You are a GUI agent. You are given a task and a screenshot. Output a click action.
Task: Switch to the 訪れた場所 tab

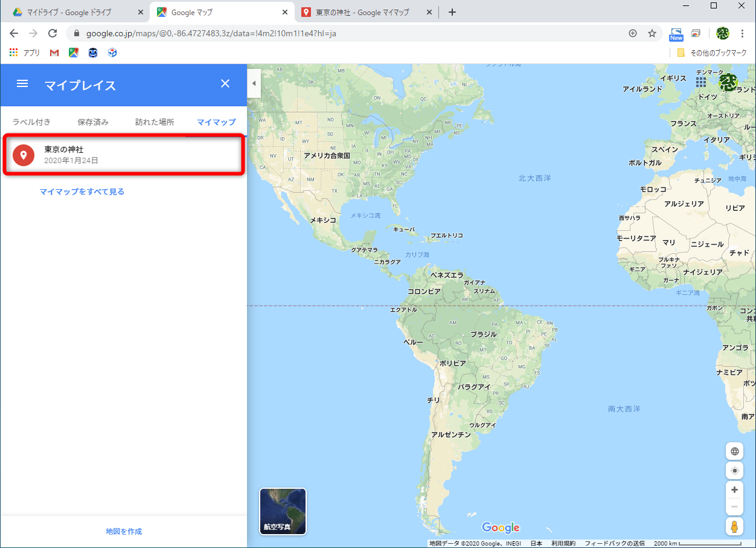pyautogui.click(x=155, y=122)
